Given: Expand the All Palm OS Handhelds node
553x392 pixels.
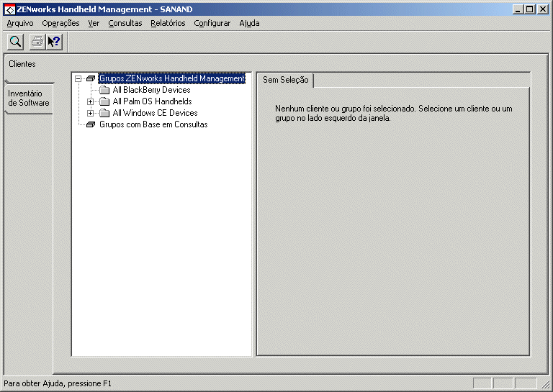Looking at the screenshot, I should 90,102.
